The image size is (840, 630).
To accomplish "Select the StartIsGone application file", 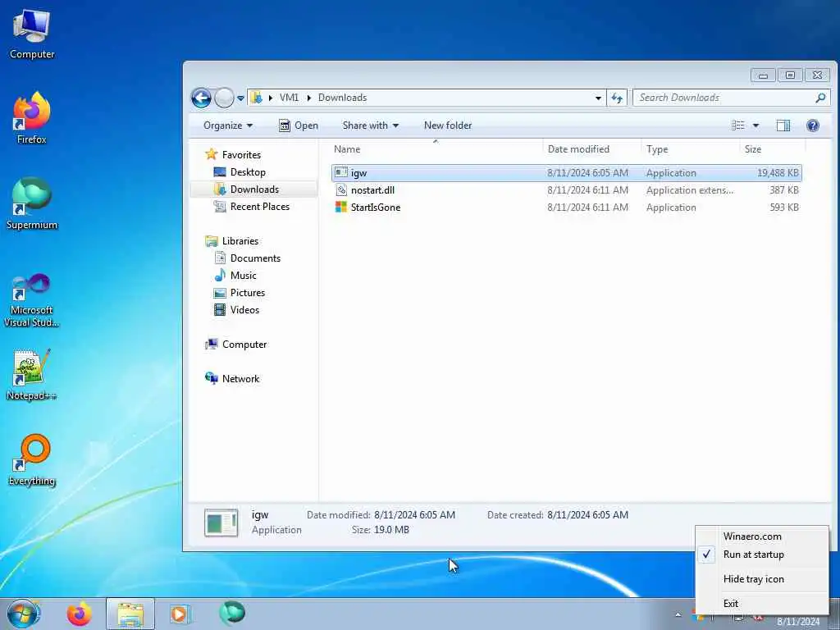I will [567, 208].
